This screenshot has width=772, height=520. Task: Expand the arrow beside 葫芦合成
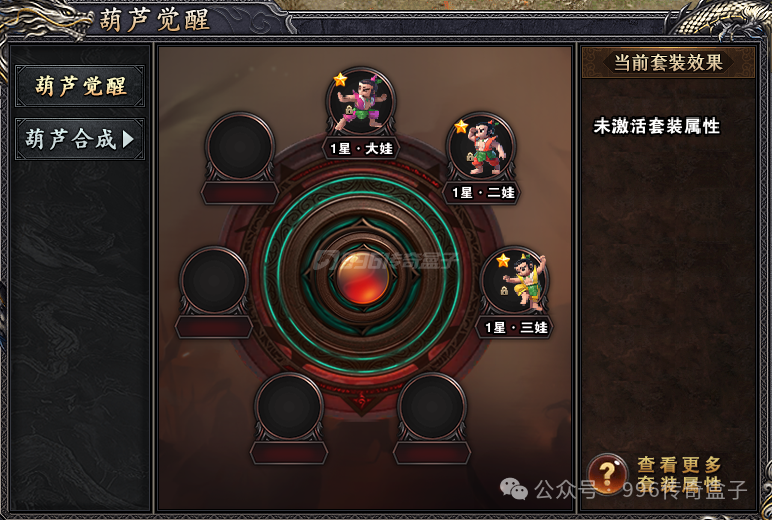pos(128,139)
